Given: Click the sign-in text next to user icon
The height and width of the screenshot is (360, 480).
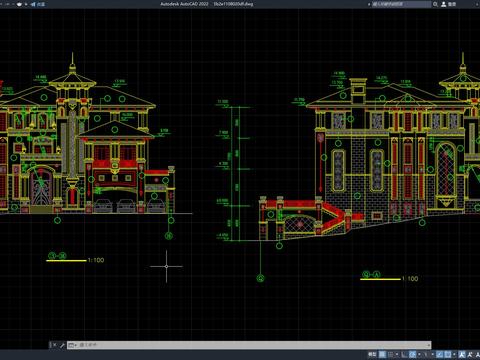Looking at the screenshot, I should point(452,4).
